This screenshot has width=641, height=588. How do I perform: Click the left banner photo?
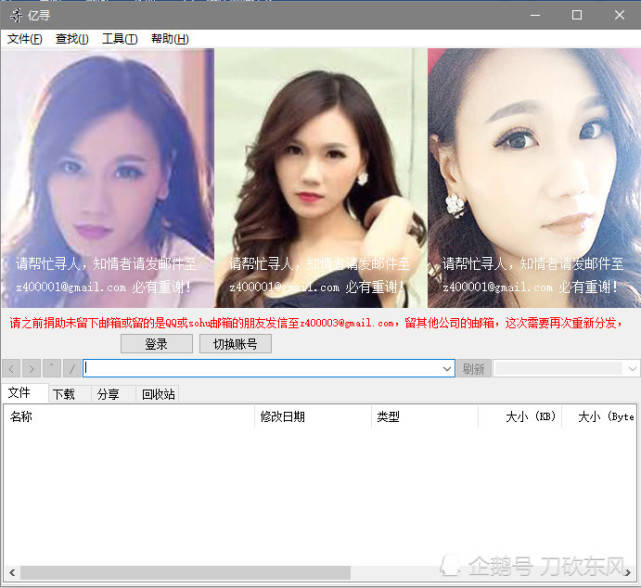coord(108,178)
